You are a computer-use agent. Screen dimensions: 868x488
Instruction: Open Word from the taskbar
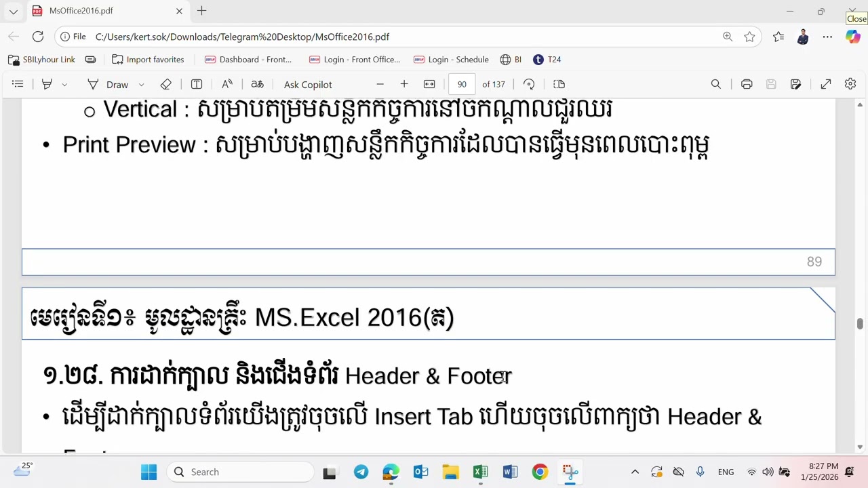point(510,472)
